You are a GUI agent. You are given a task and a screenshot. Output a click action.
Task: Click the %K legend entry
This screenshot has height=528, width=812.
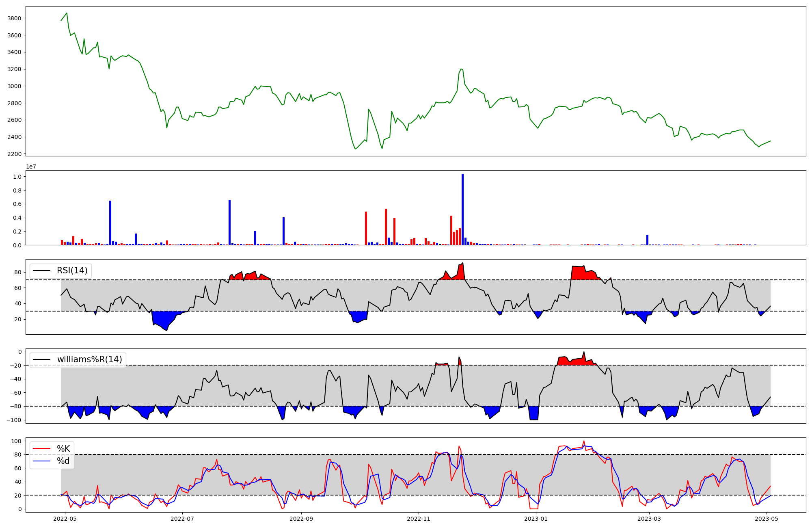coord(63,449)
